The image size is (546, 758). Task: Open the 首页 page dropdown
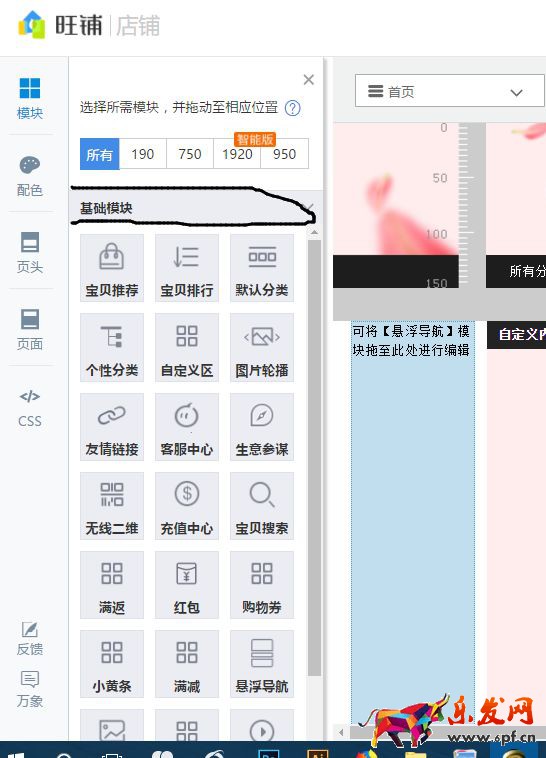pos(450,91)
